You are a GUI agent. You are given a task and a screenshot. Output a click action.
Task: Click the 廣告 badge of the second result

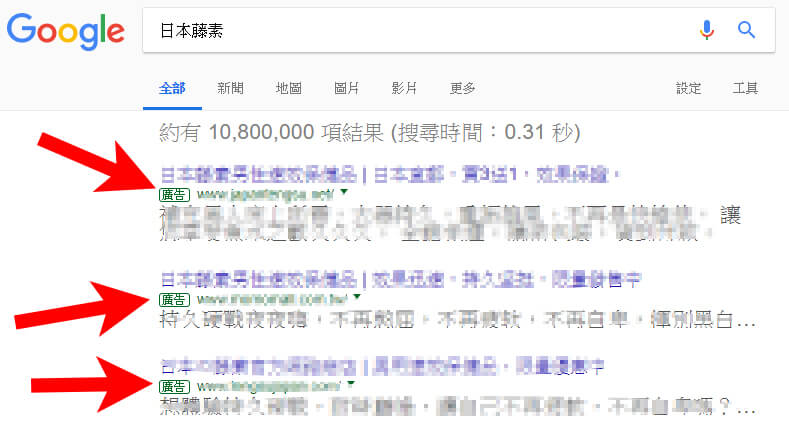[x=174, y=300]
